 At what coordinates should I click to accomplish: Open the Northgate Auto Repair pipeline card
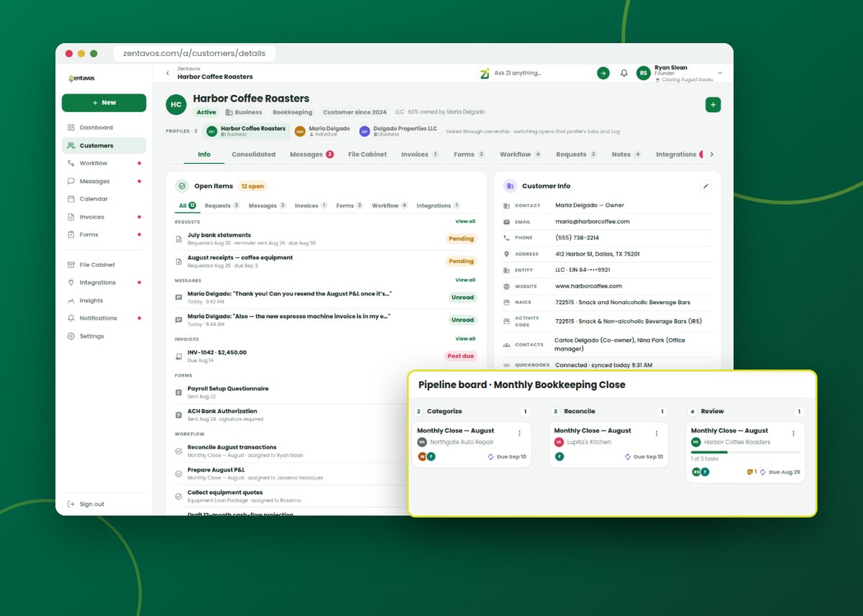[471, 444]
